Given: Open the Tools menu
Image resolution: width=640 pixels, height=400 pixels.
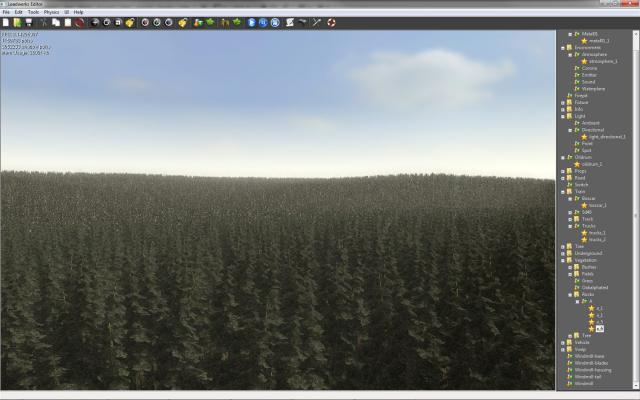Looking at the screenshot, I should [x=33, y=12].
